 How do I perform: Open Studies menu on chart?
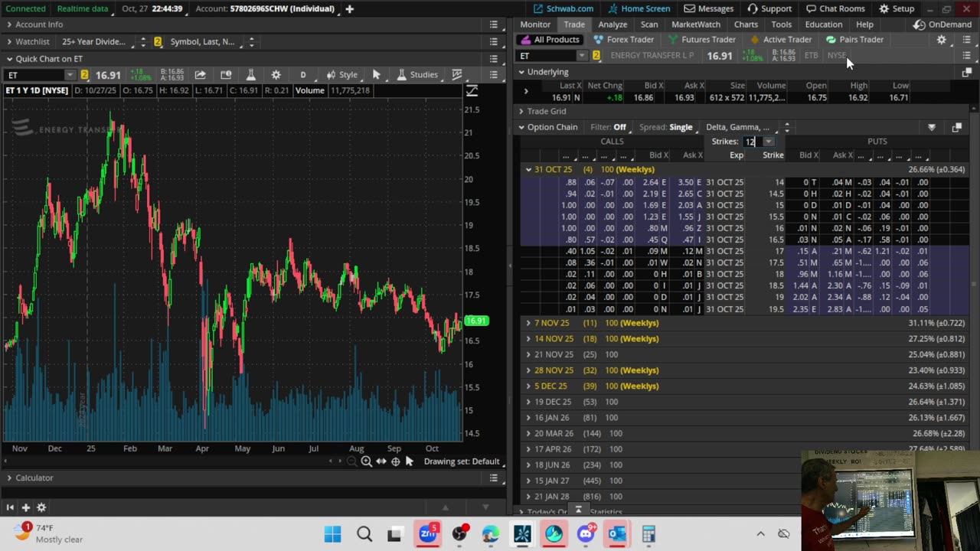[x=417, y=75]
